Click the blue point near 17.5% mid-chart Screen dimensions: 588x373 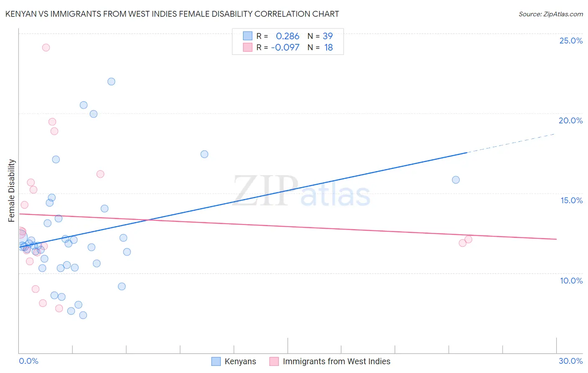pyautogui.click(x=205, y=154)
